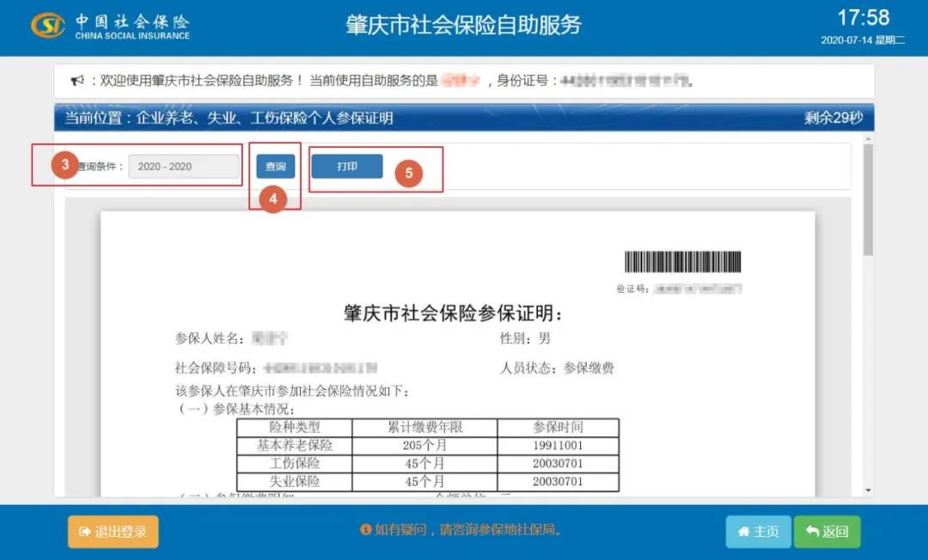Go to 主页 home page

(758, 532)
